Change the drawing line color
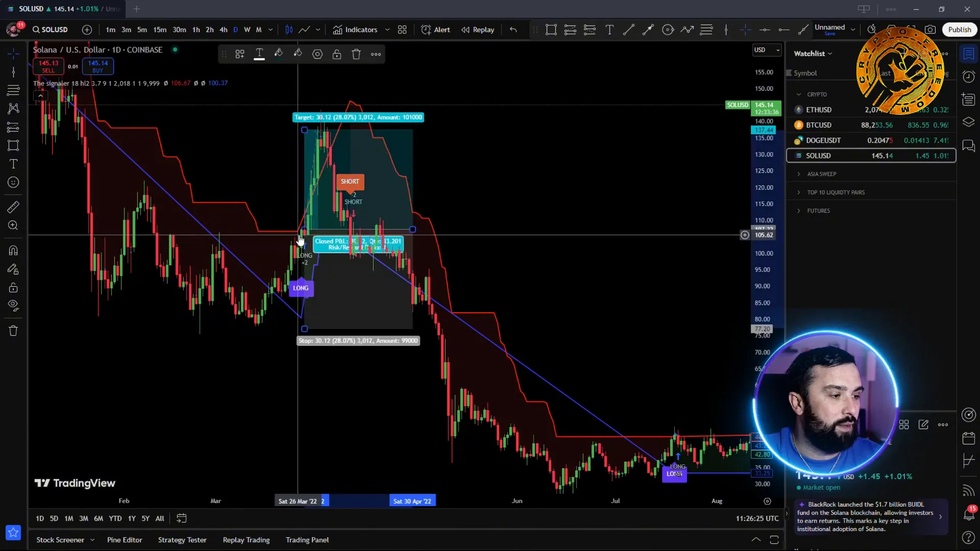The width and height of the screenshot is (980, 551). point(279,54)
